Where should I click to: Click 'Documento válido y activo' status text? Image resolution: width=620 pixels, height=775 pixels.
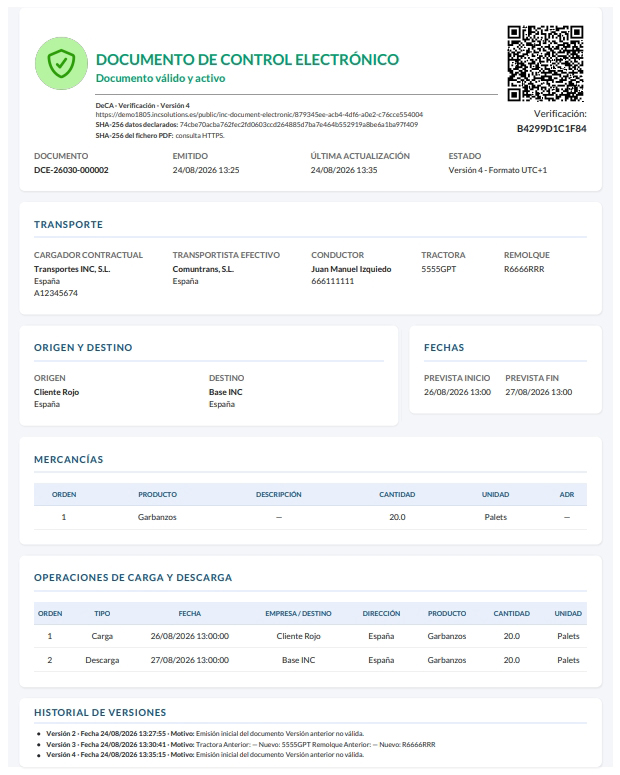[x=161, y=78]
